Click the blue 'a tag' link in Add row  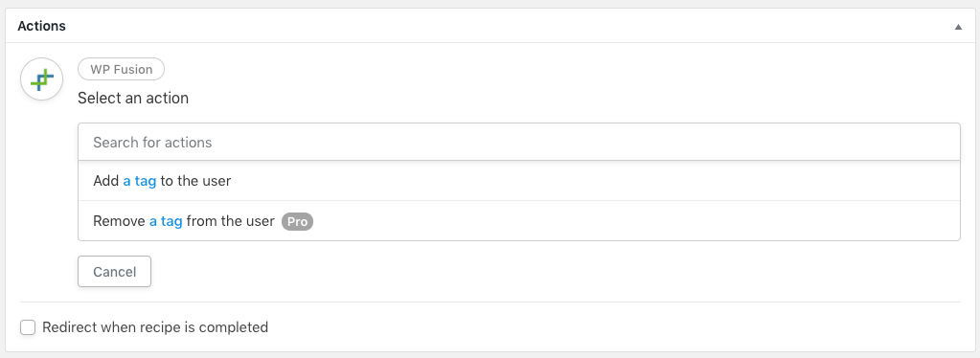tap(139, 181)
